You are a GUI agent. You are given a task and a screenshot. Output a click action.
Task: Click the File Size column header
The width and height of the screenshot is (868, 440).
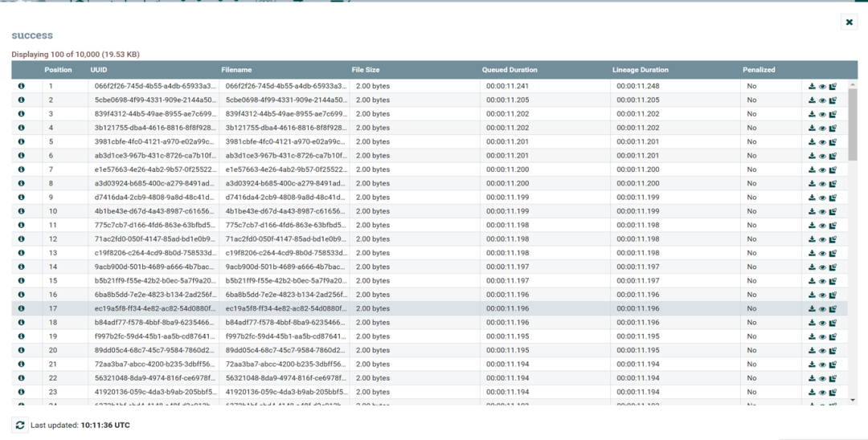(366, 70)
